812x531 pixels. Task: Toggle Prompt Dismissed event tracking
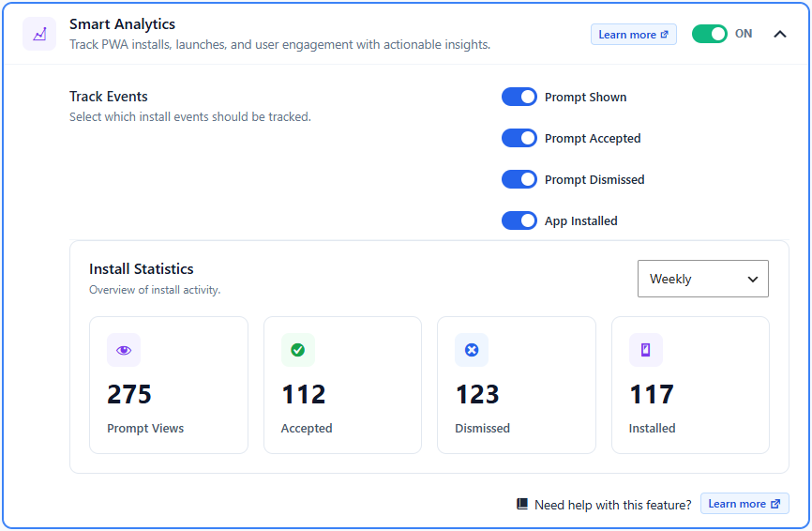coord(519,180)
